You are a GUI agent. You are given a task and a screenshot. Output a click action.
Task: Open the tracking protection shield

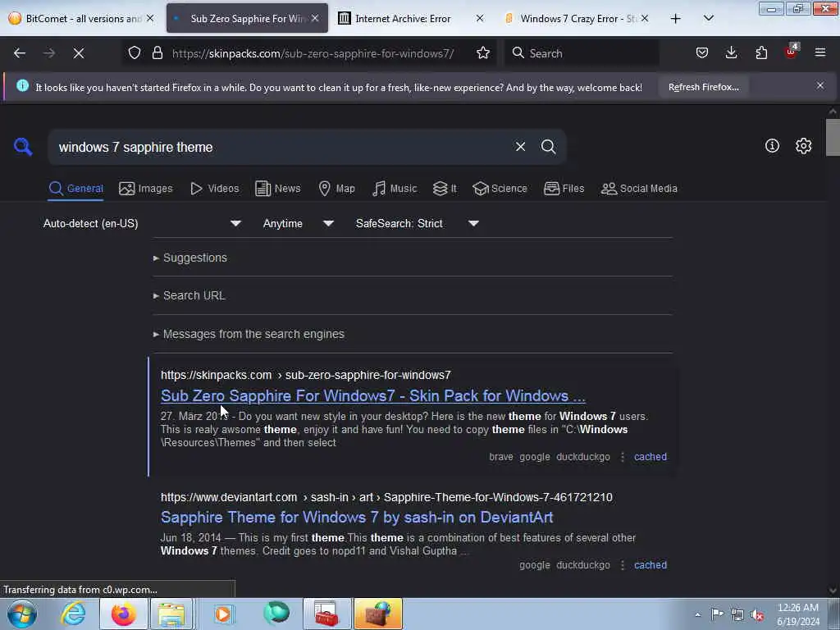coord(135,53)
